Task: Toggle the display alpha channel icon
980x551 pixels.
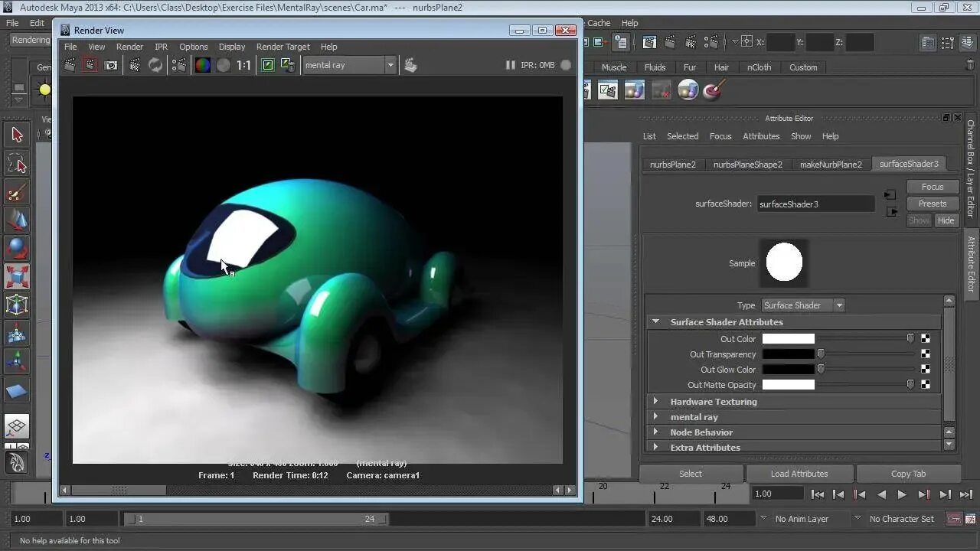Action: 223,65
